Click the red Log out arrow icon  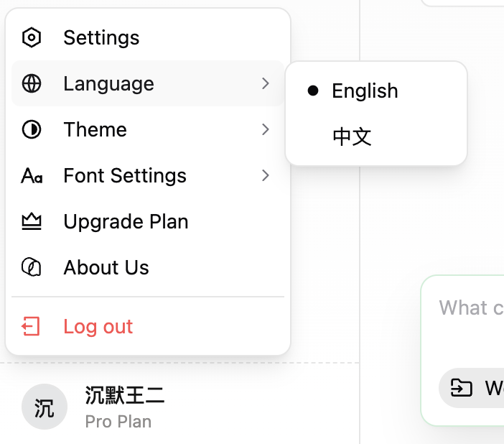tap(32, 327)
